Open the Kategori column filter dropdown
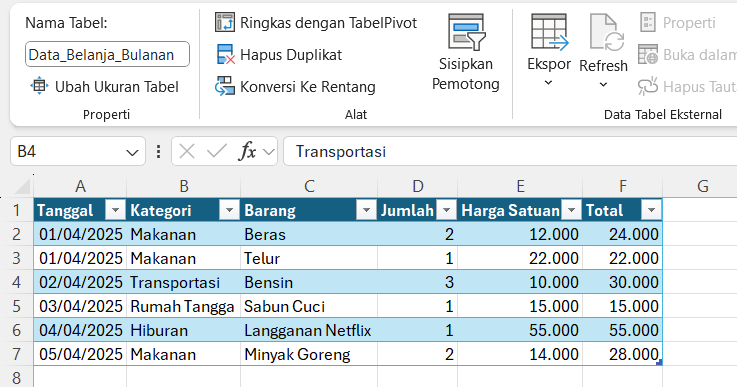This screenshot has width=737, height=387. tap(229, 210)
